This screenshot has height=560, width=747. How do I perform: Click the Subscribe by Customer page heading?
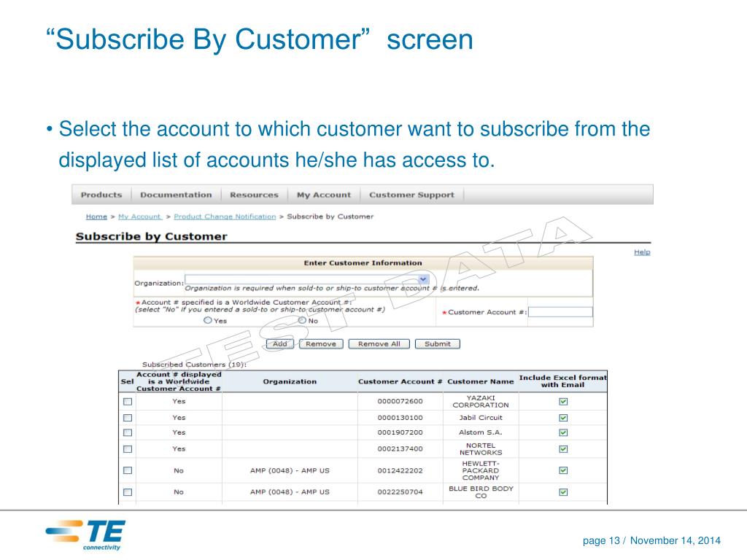[x=152, y=237]
